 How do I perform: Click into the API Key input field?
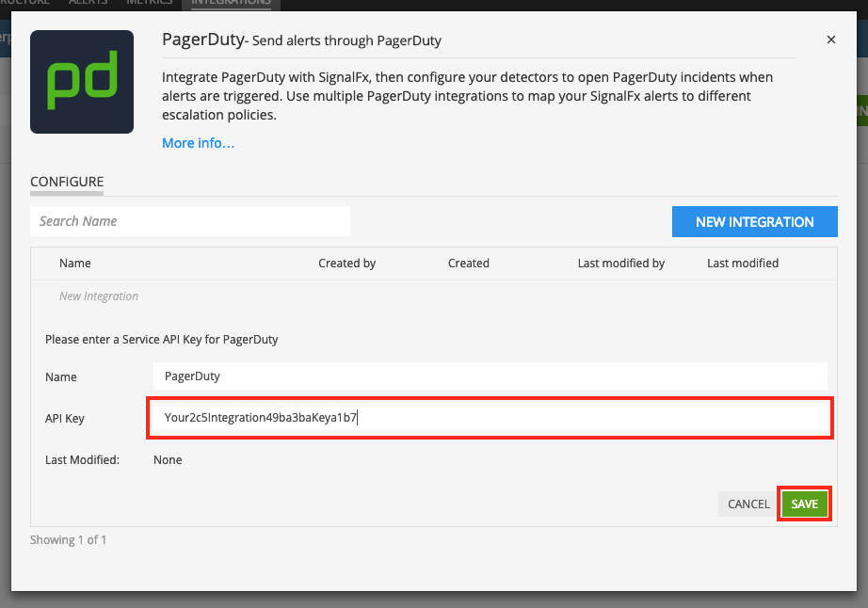tap(490, 418)
